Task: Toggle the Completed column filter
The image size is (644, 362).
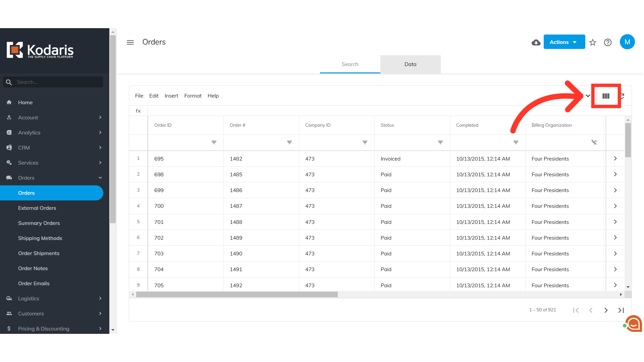Action: pos(516,142)
